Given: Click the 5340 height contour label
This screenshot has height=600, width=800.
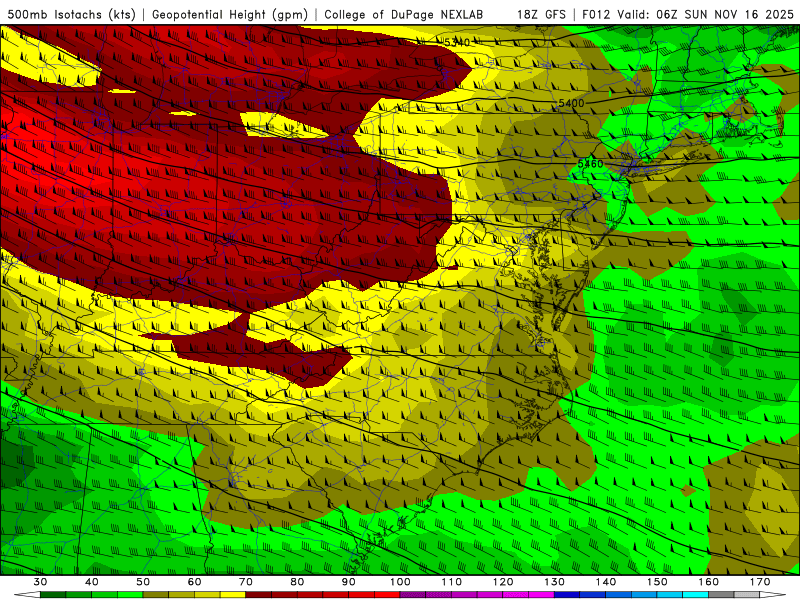Looking at the screenshot, I should [457, 42].
